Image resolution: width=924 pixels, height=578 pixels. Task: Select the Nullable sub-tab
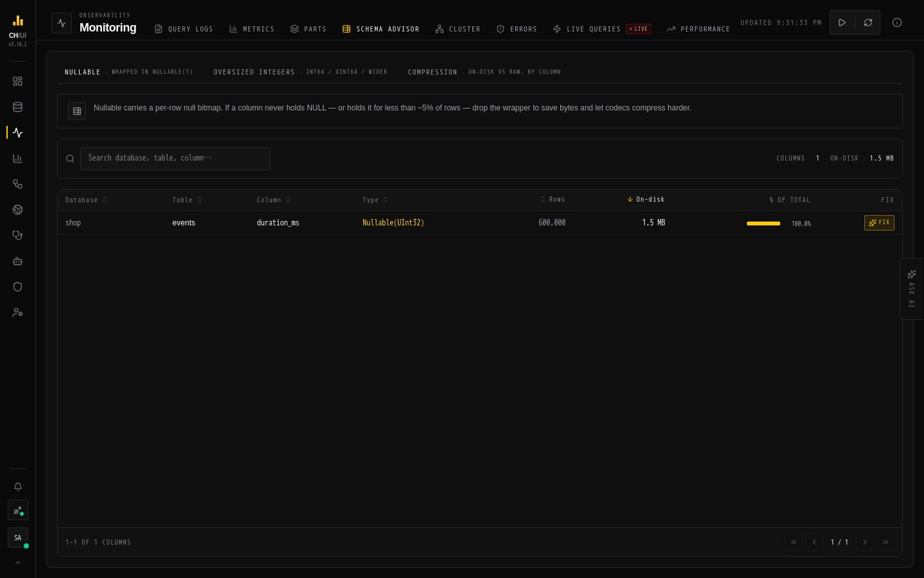coord(128,72)
